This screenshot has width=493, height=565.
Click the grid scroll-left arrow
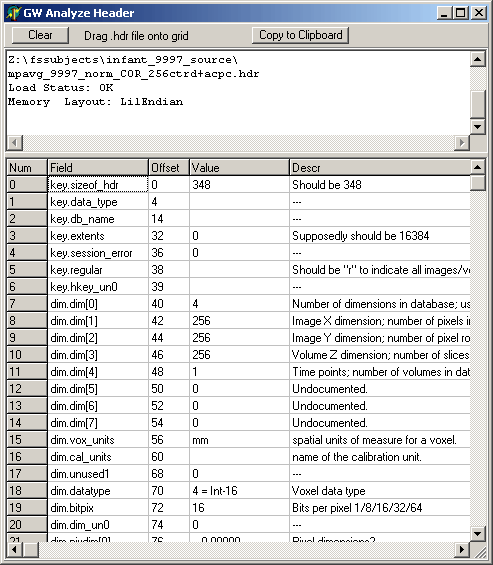pyautogui.click(x=15, y=550)
